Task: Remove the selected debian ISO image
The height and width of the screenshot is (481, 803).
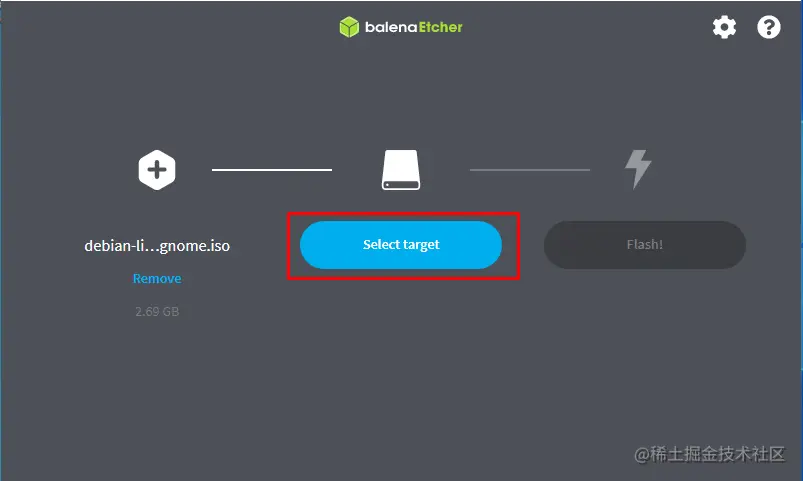Action: coord(157,278)
